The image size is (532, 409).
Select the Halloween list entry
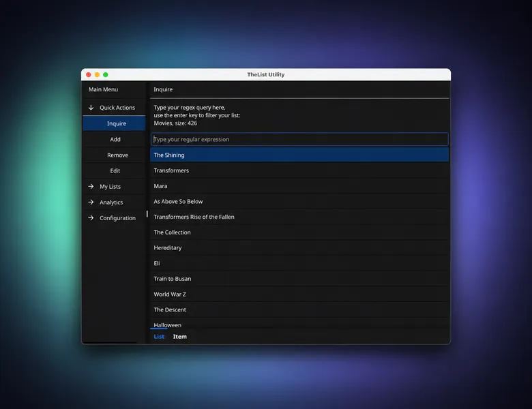pyautogui.click(x=299, y=324)
